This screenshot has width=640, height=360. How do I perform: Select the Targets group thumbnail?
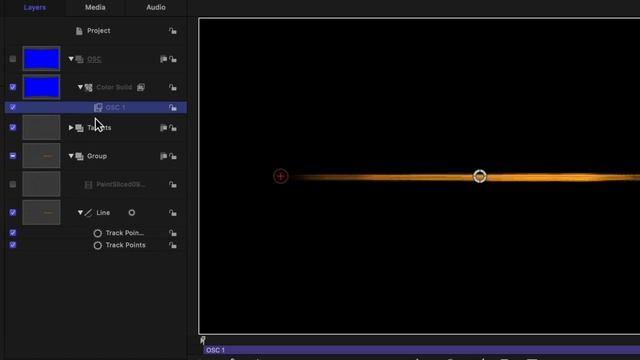[x=41, y=127]
